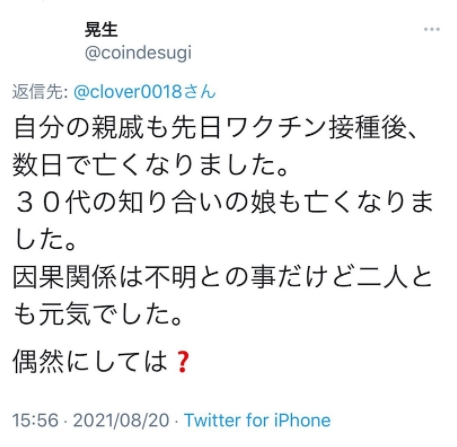Click the line starting 因果関係は不明との事

click(223, 277)
